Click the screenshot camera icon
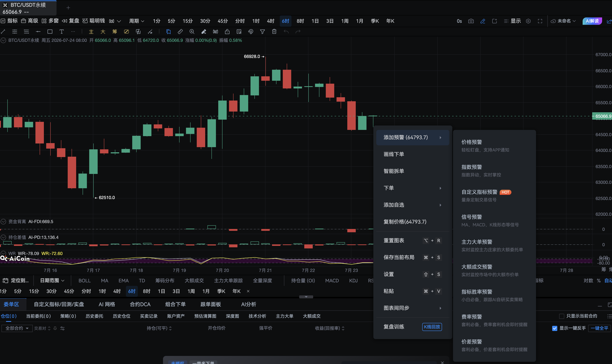 (471, 21)
